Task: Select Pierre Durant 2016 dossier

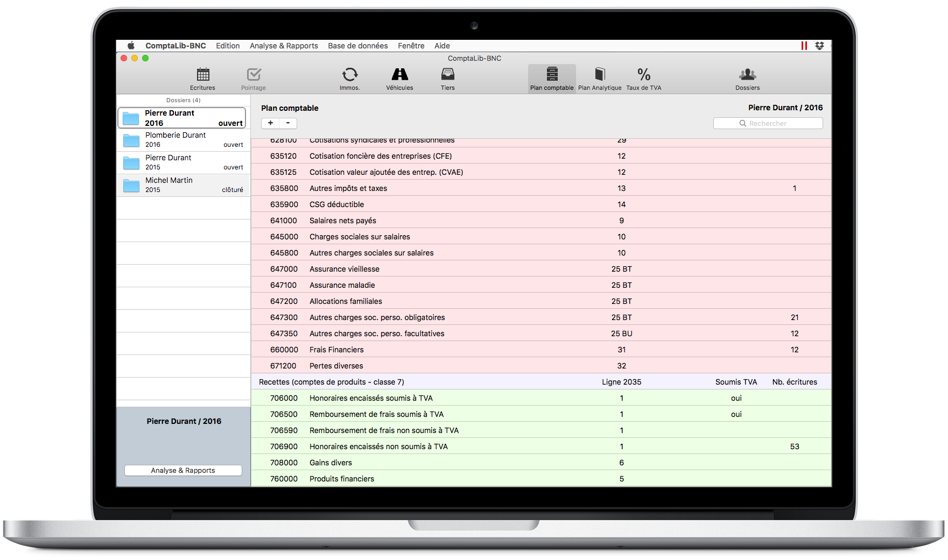Action: pos(182,118)
